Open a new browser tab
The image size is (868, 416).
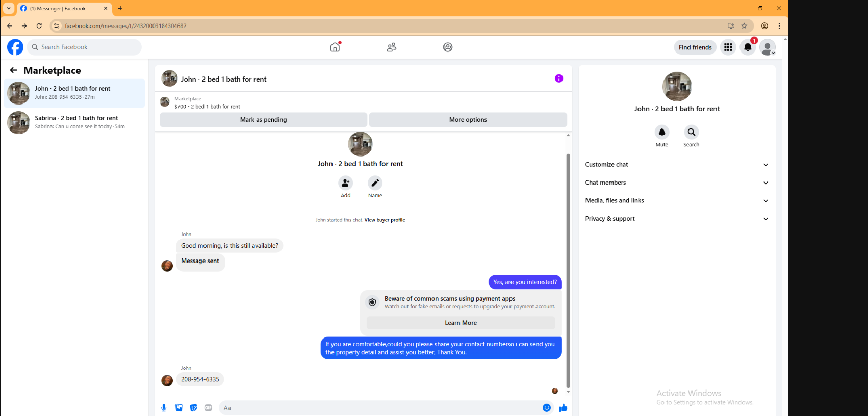pyautogui.click(x=120, y=8)
